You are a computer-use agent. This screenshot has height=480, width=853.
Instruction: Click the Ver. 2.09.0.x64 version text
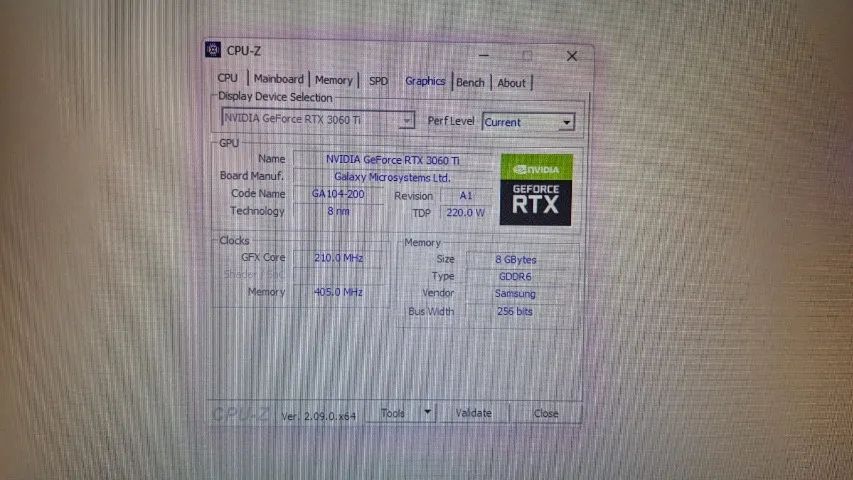point(318,416)
